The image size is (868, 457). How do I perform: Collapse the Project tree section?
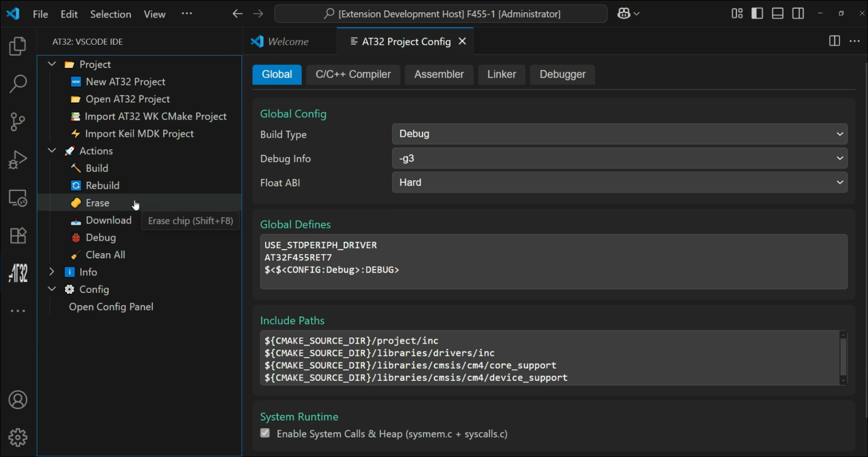point(52,64)
